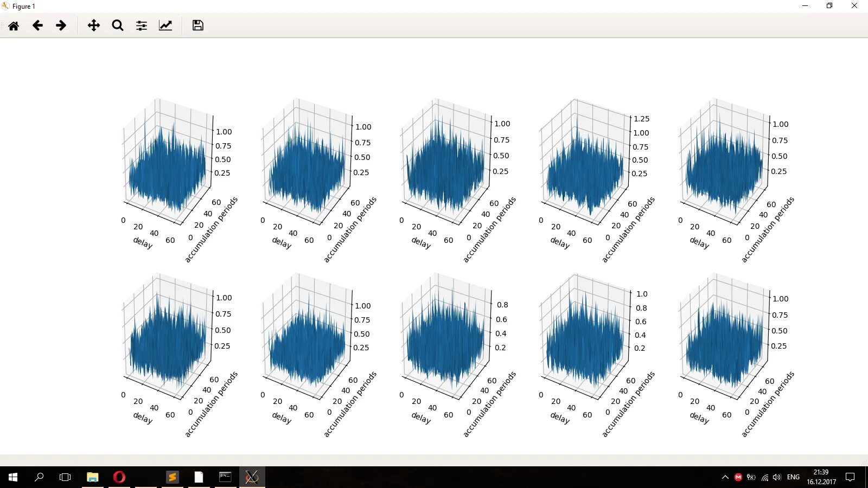Open the blank document app on taskbar

coord(199,477)
